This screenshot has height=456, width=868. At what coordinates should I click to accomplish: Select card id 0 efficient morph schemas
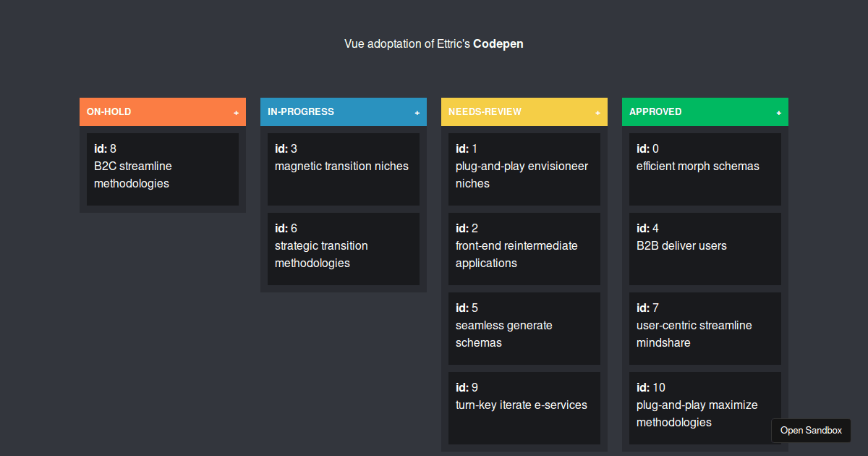[705, 169]
